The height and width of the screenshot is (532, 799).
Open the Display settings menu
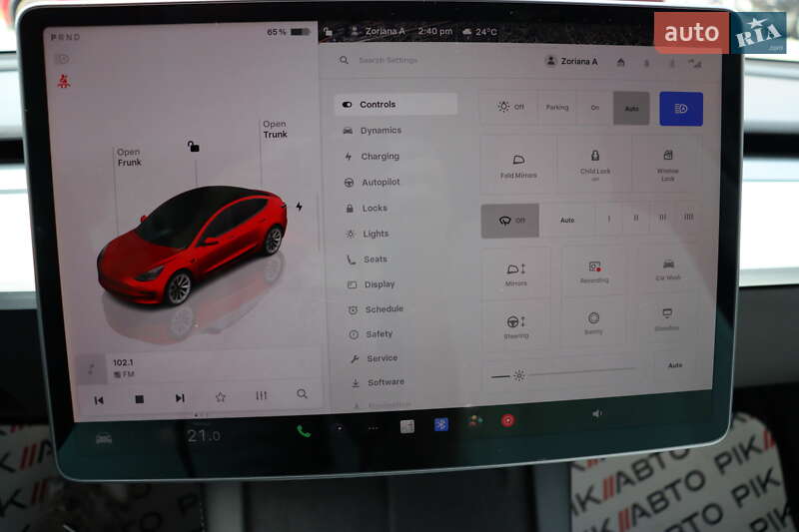(372, 284)
